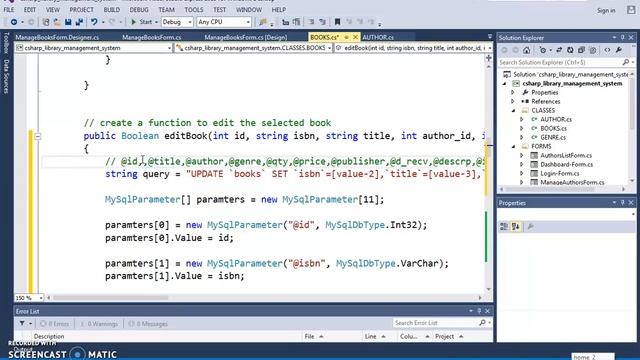Screen dimensions: 640x360
Task: Switch to ManageBooksForm.cs [Design] tab
Action: pyautogui.click(x=246, y=37)
